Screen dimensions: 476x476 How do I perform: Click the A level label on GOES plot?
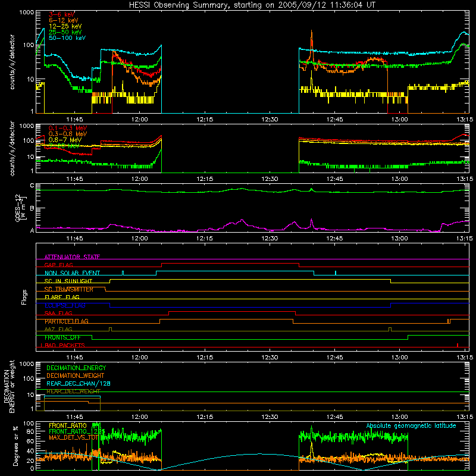pyautogui.click(x=32, y=231)
